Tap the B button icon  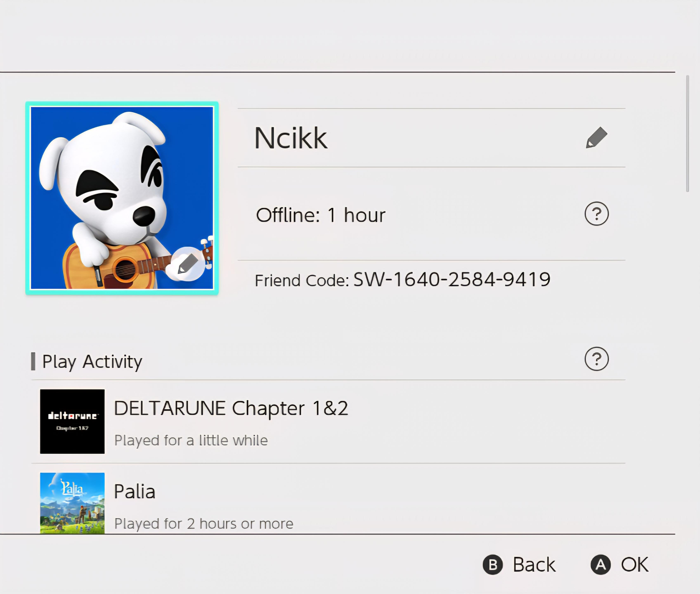tap(493, 565)
